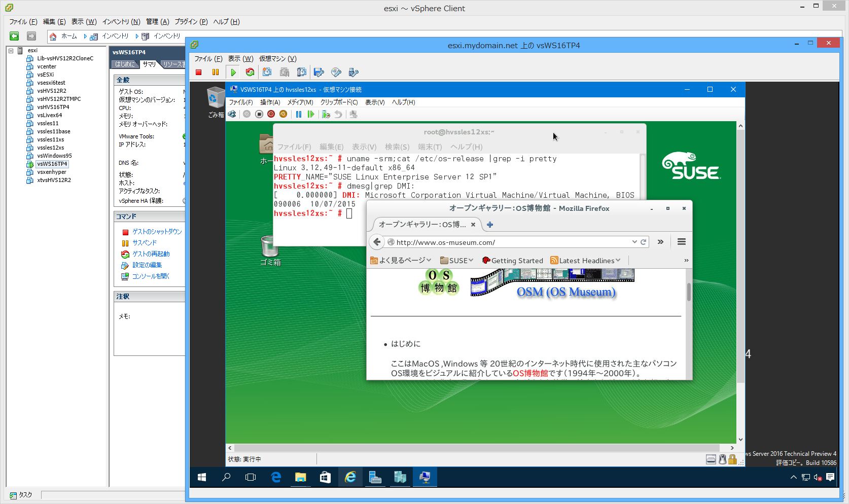Click the Firefox URL address field
The height and width of the screenshot is (504, 849).
[511, 242]
